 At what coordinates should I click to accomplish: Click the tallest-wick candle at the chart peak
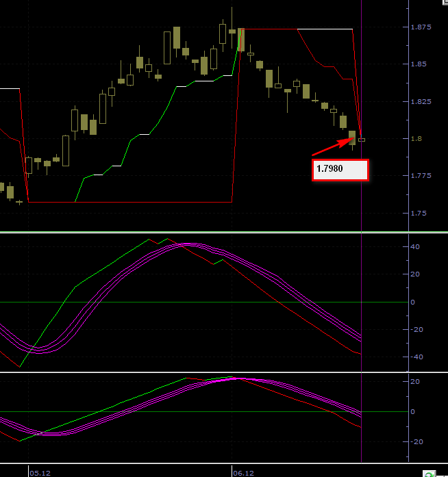pyautogui.click(x=232, y=30)
